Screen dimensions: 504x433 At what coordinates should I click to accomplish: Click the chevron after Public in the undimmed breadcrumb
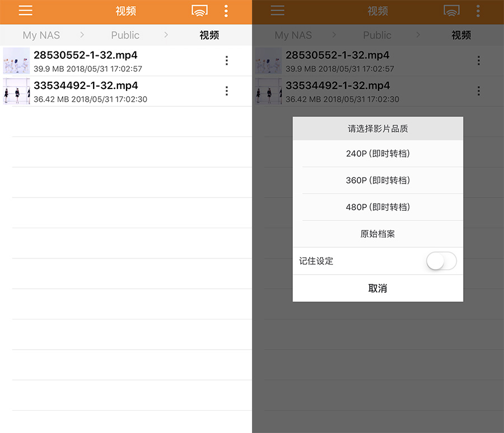(166, 35)
